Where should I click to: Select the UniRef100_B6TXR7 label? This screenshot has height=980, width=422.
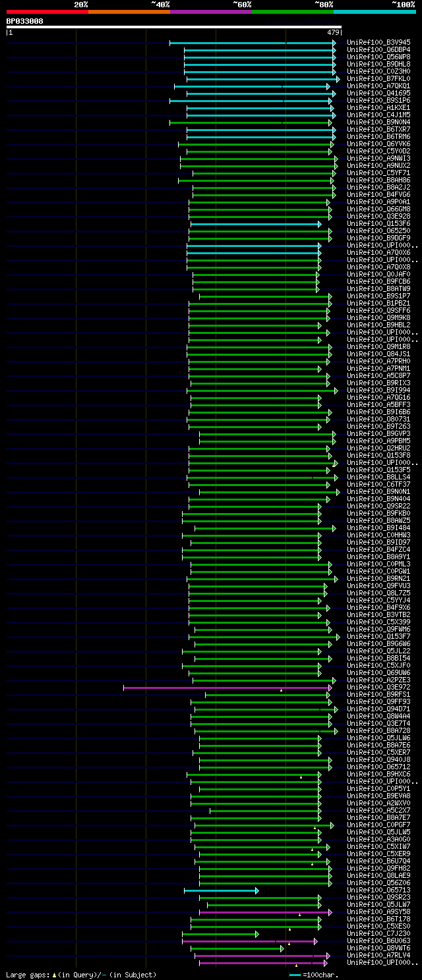378,130
